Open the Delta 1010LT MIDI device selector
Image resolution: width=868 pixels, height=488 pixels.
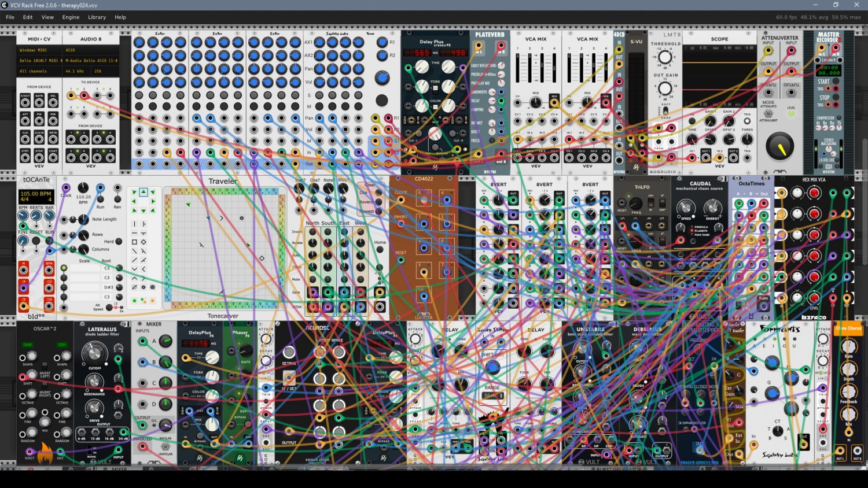point(39,61)
